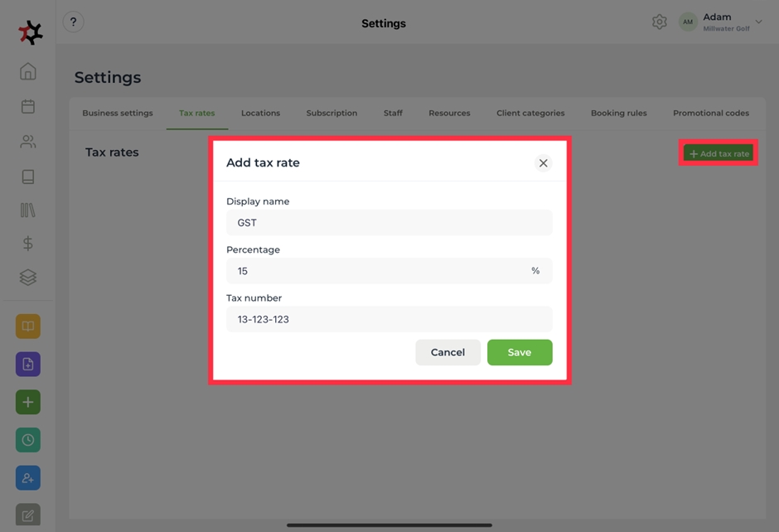Click the Percentage input field
The width and height of the screenshot is (779, 532).
pyautogui.click(x=377, y=271)
